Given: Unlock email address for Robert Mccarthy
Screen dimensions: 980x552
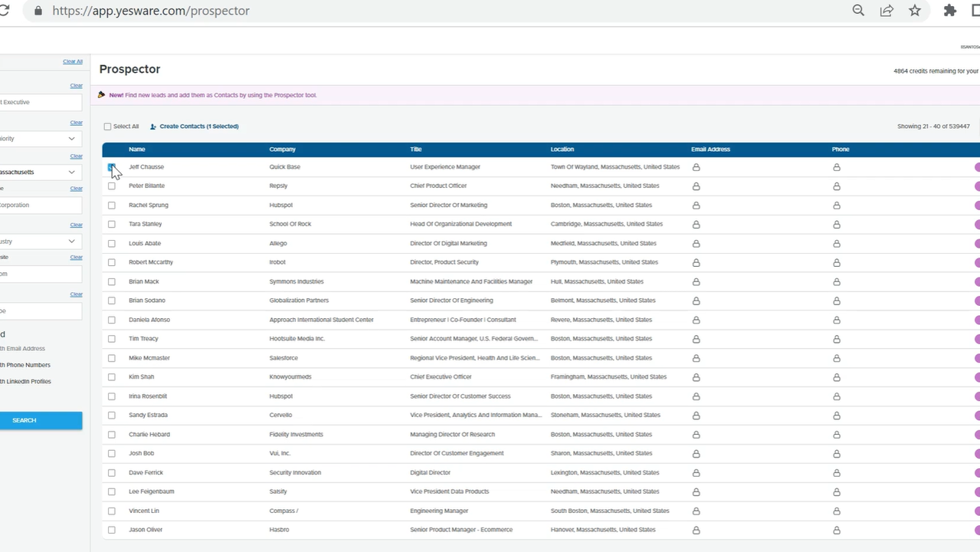Looking at the screenshot, I should click(x=696, y=263).
